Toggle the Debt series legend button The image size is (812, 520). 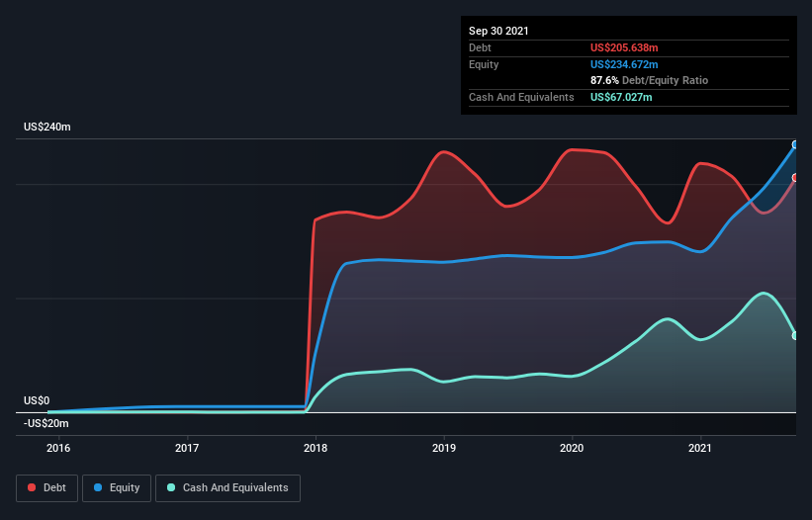(x=46, y=488)
